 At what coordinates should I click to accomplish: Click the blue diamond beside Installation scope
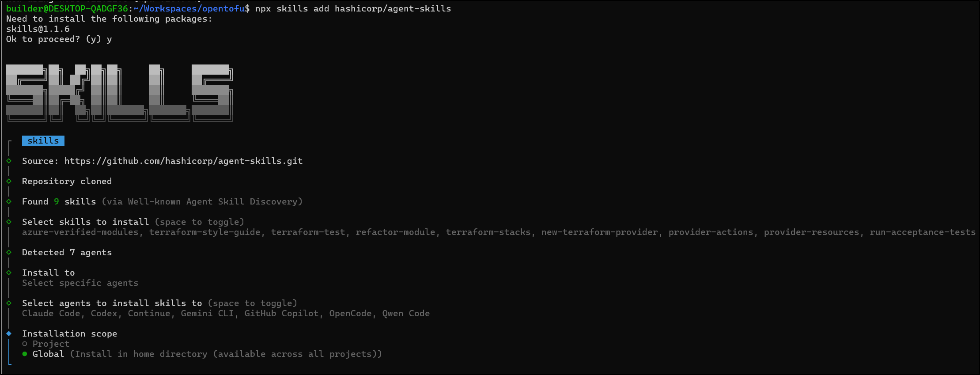(x=9, y=333)
